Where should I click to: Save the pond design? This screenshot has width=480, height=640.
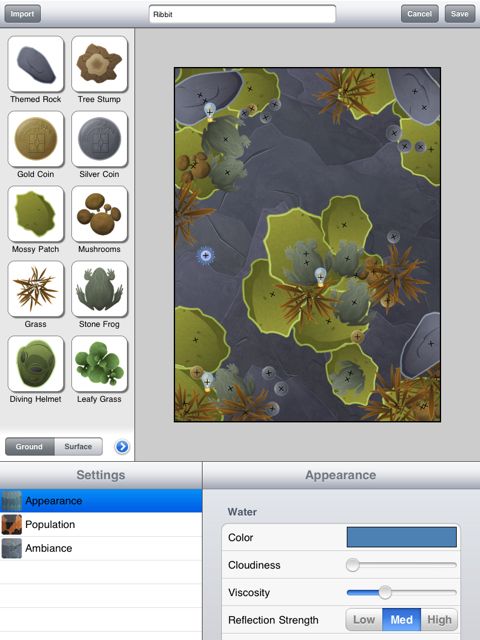coord(460,14)
